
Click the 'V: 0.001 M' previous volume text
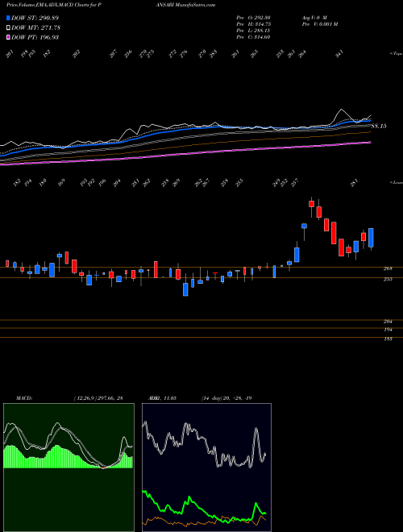[326, 24]
